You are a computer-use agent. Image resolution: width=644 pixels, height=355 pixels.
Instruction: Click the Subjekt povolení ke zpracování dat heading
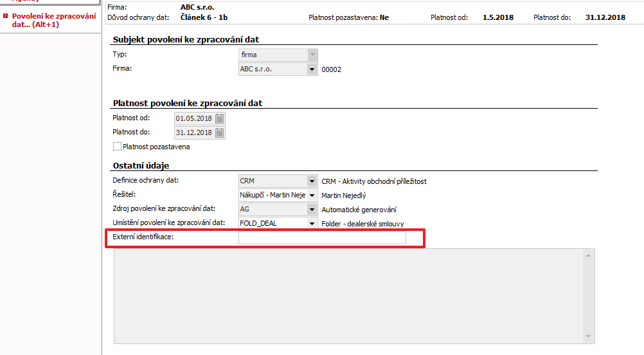point(186,39)
